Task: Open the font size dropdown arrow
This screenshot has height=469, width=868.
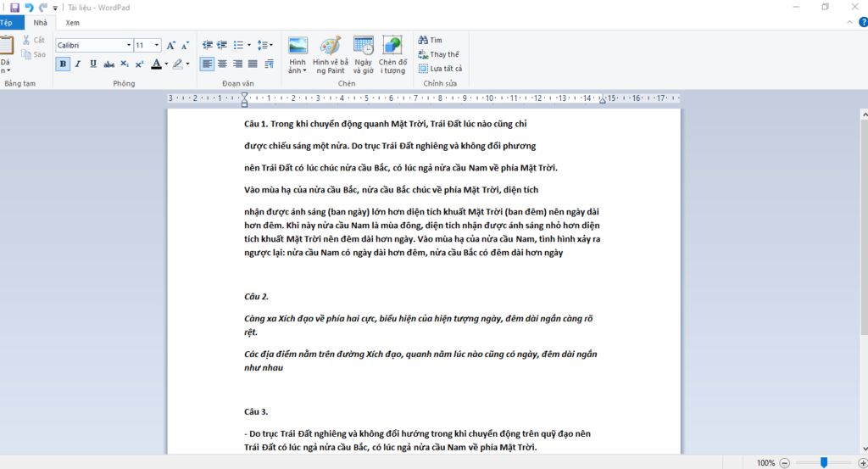Action: 157,46
